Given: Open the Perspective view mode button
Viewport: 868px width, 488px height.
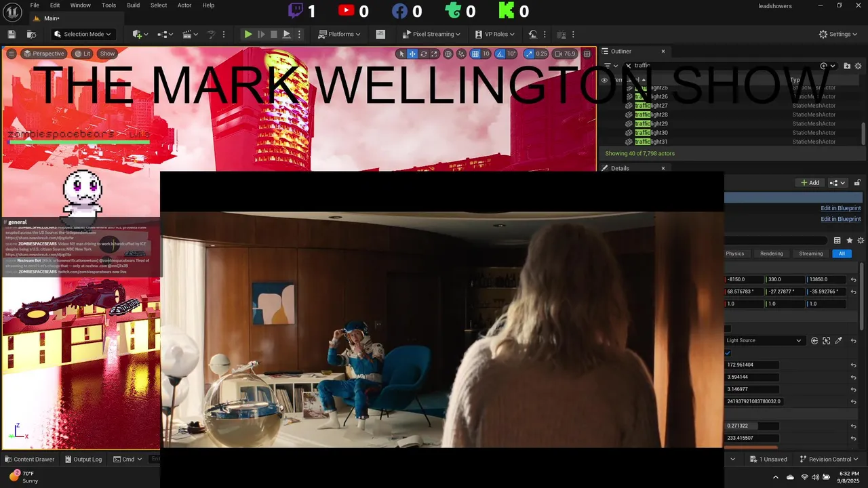Looking at the screenshot, I should coord(44,54).
